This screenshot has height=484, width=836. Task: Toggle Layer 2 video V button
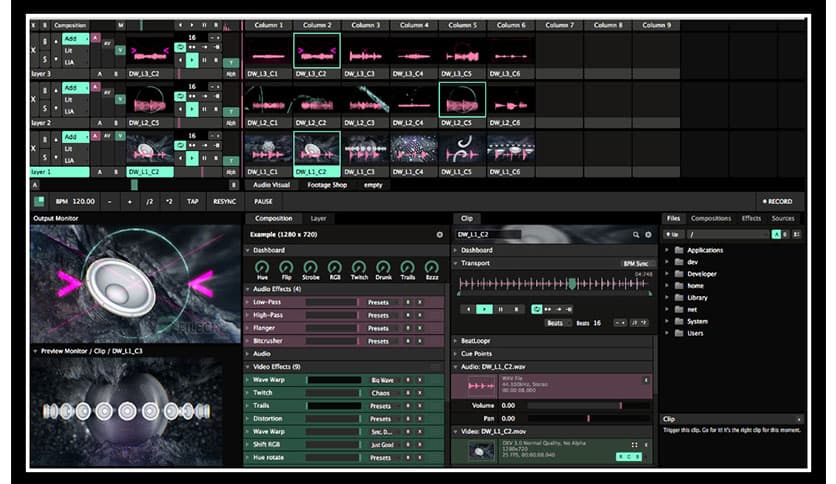click(x=120, y=99)
